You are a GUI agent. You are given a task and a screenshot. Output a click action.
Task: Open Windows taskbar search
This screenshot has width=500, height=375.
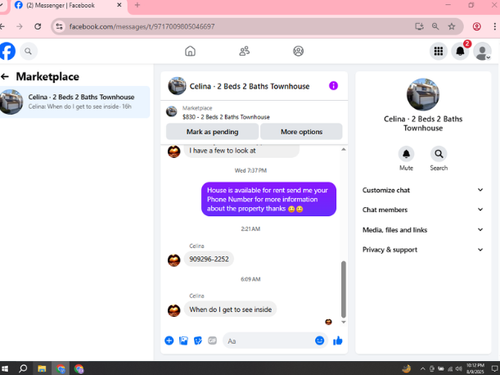point(23,368)
